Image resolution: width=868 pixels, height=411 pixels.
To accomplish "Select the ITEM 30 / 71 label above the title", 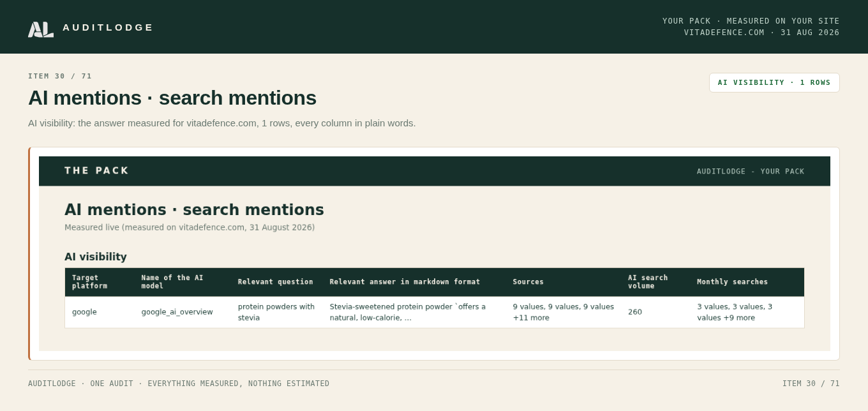I will (60, 76).
